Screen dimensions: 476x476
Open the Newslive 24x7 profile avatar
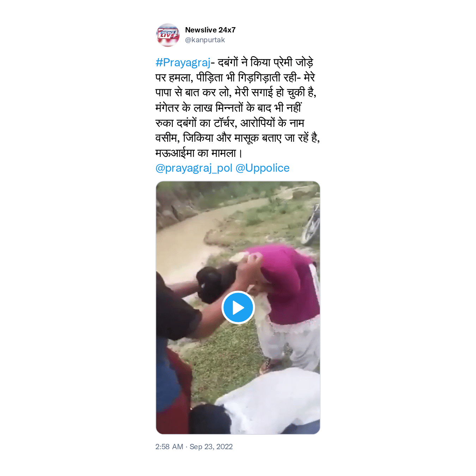pos(168,35)
